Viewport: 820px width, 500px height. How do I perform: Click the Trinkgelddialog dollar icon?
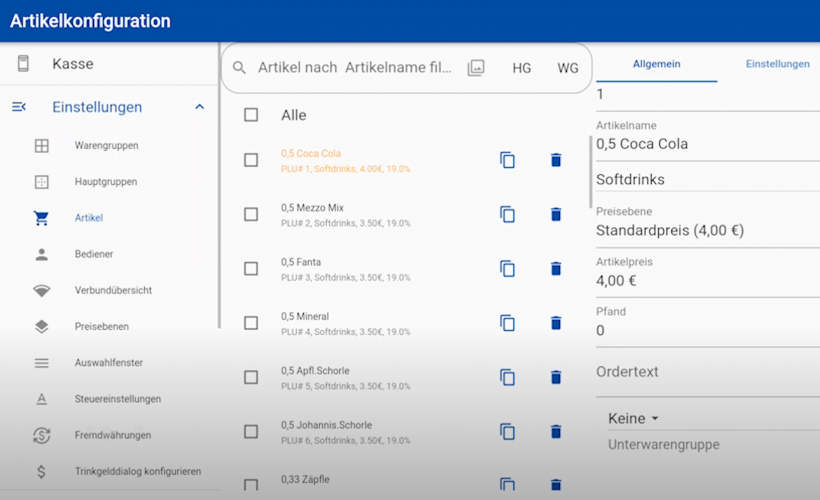41,471
